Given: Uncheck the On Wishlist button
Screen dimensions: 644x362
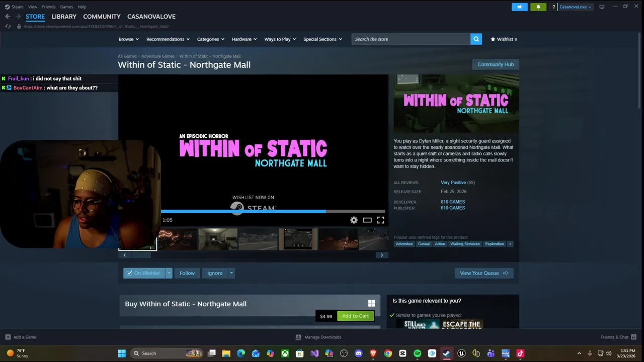Looking at the screenshot, I should (x=143, y=273).
